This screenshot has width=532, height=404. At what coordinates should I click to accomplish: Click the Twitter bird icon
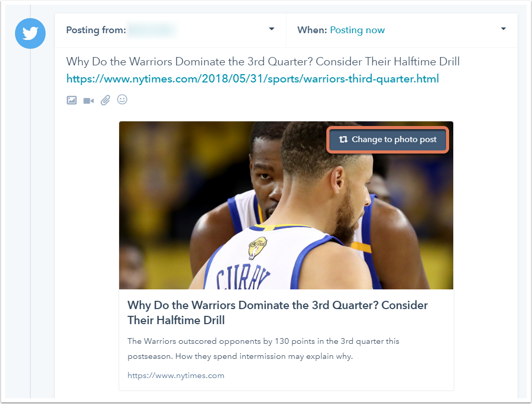pos(30,33)
